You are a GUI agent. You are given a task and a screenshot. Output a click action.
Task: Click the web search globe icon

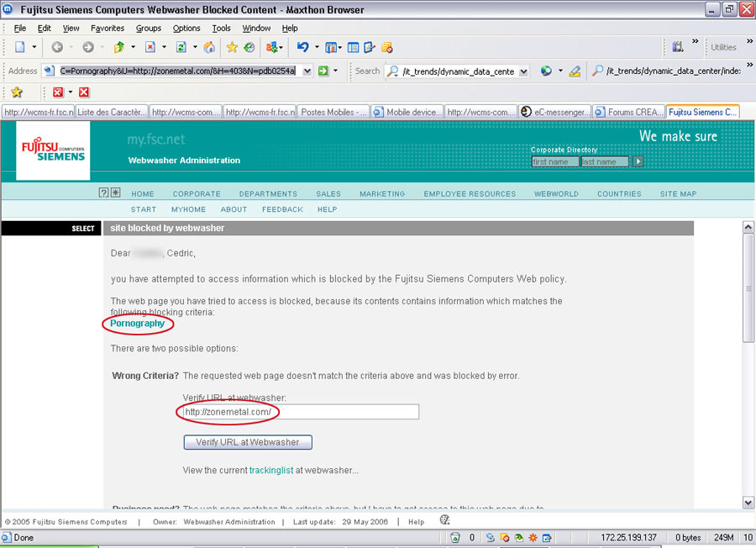(x=546, y=71)
